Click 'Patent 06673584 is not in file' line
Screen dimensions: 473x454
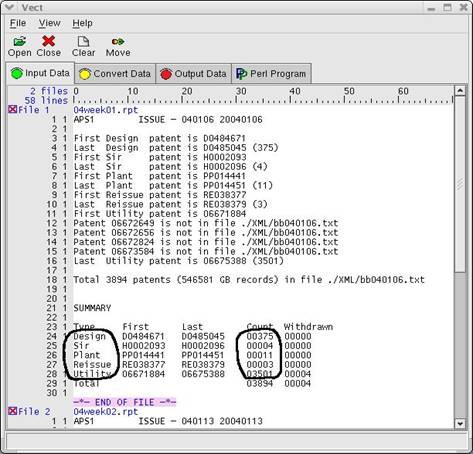tap(206, 251)
